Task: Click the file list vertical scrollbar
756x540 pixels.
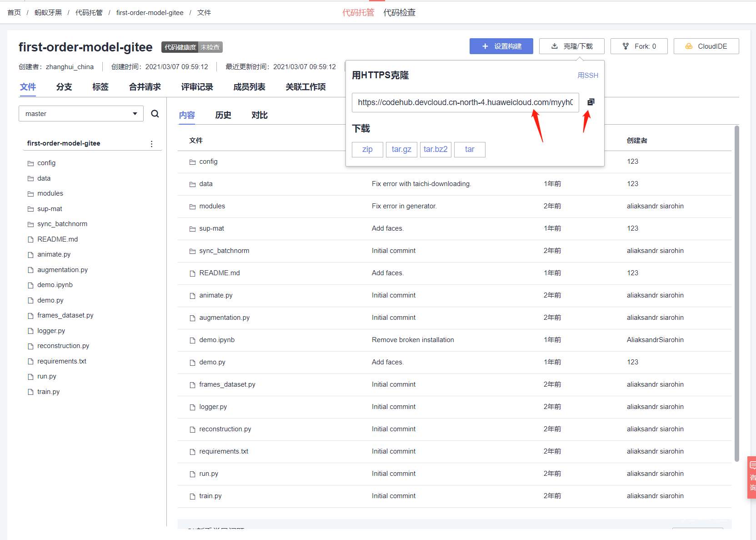Action: [737, 294]
